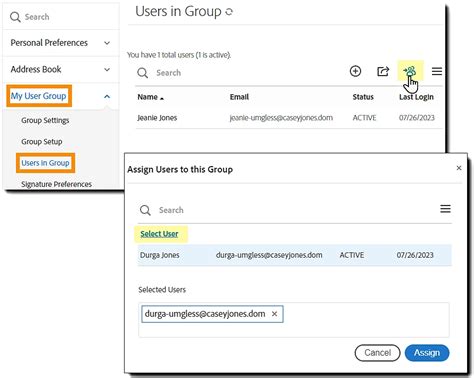This screenshot has width=474, height=378.
Task: Click the refresh icon next to Users in Group
Action: [x=229, y=12]
